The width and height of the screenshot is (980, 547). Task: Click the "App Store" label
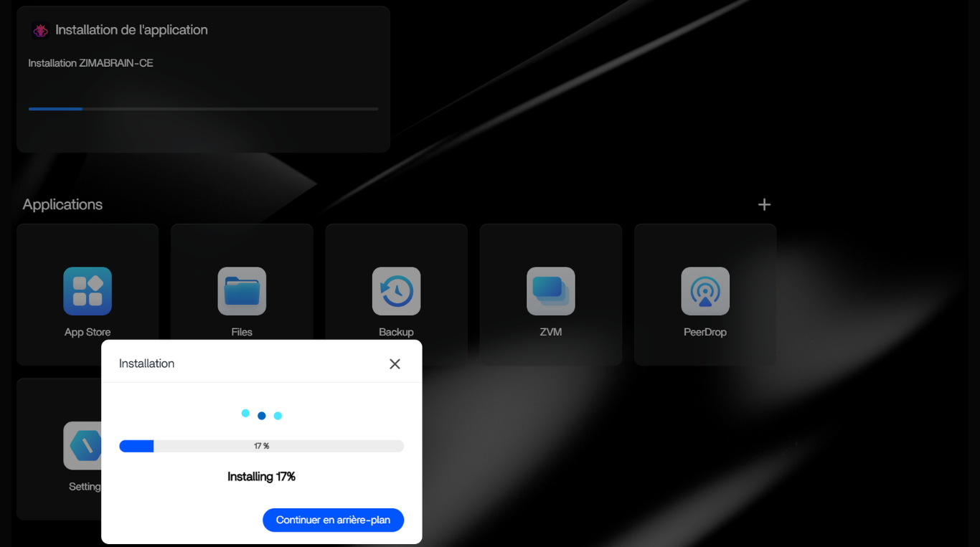[x=88, y=332]
